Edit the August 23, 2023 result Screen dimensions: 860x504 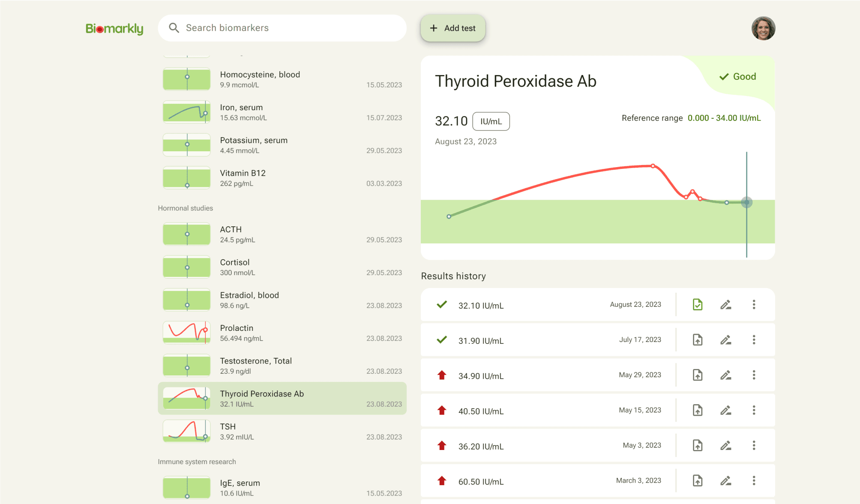pos(725,305)
